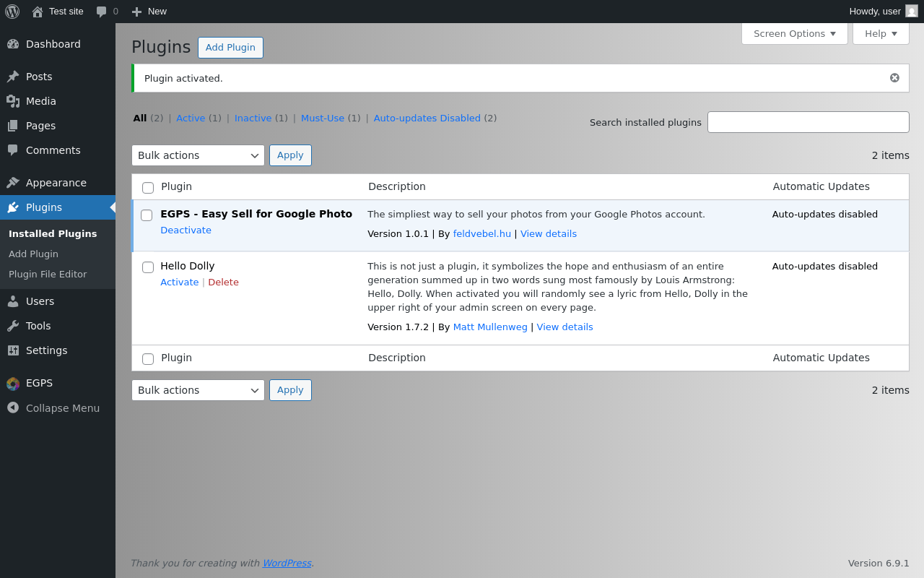Image resolution: width=924 pixels, height=578 pixels.
Task: Select the Installed Plugins submenu item
Action: (53, 233)
